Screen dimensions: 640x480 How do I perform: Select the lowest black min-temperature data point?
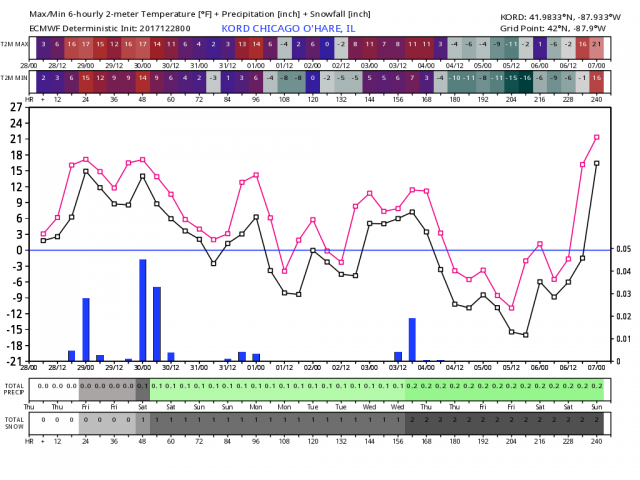[x=526, y=335]
